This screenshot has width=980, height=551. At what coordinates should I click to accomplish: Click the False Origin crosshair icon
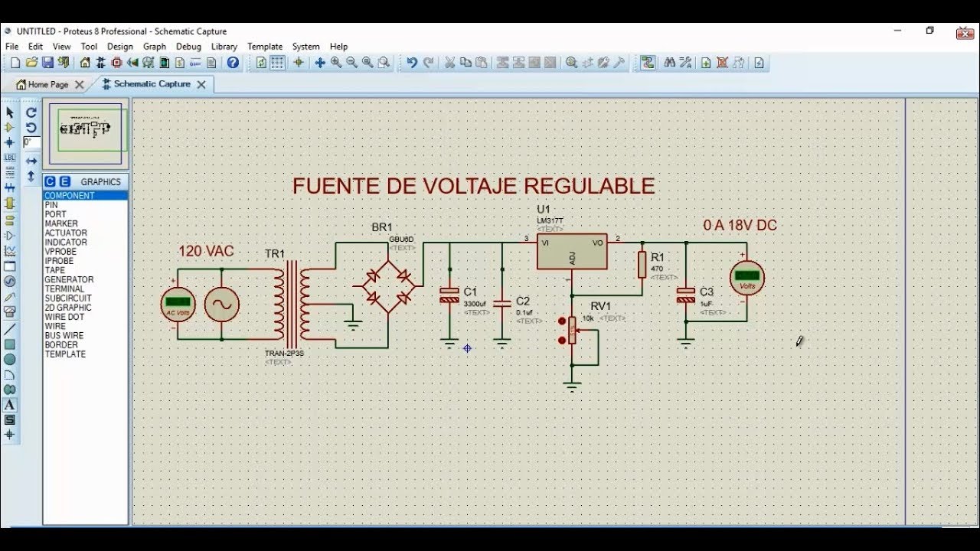[299, 63]
